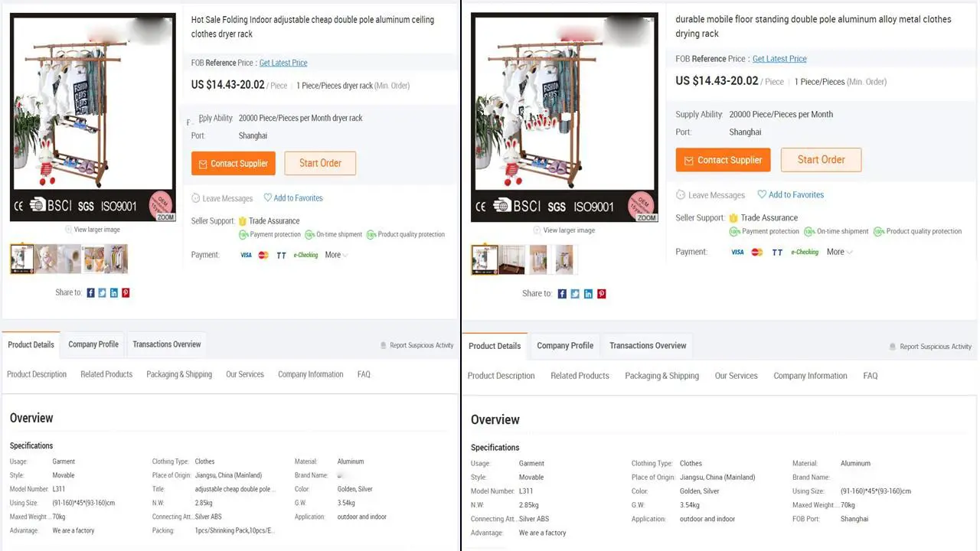
Task: Go to Packaging & Shipping on left page
Action: pyautogui.click(x=179, y=374)
